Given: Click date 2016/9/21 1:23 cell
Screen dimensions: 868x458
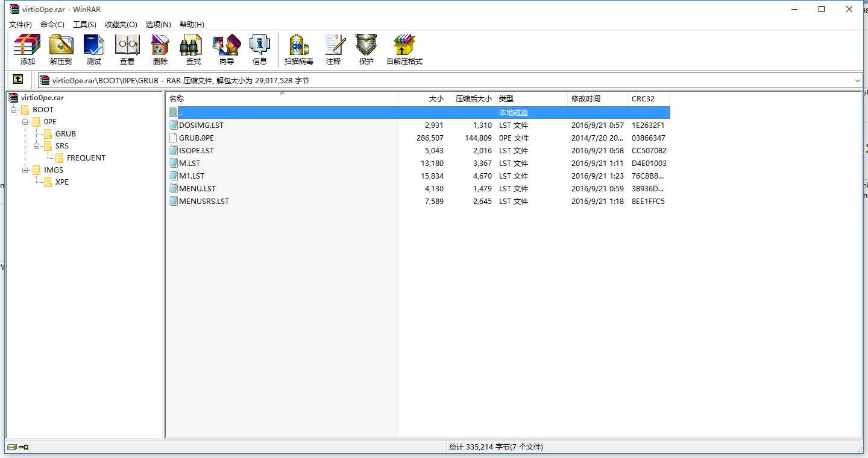Looking at the screenshot, I should click(x=597, y=176).
